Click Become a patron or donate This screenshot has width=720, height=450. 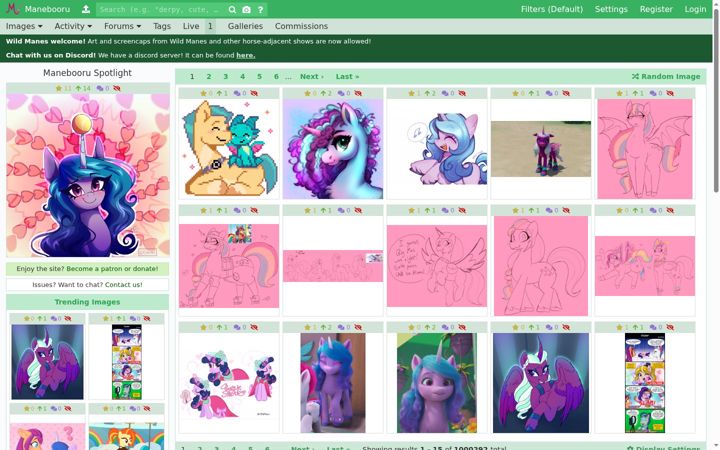coord(112,269)
